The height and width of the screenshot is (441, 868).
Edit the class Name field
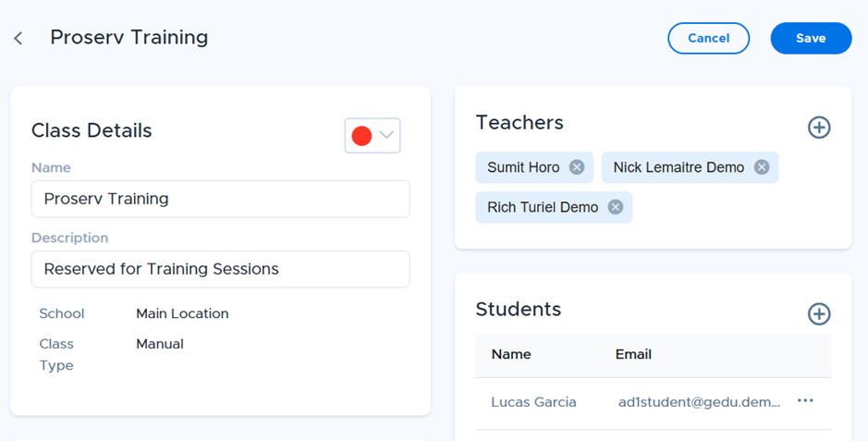tap(220, 199)
